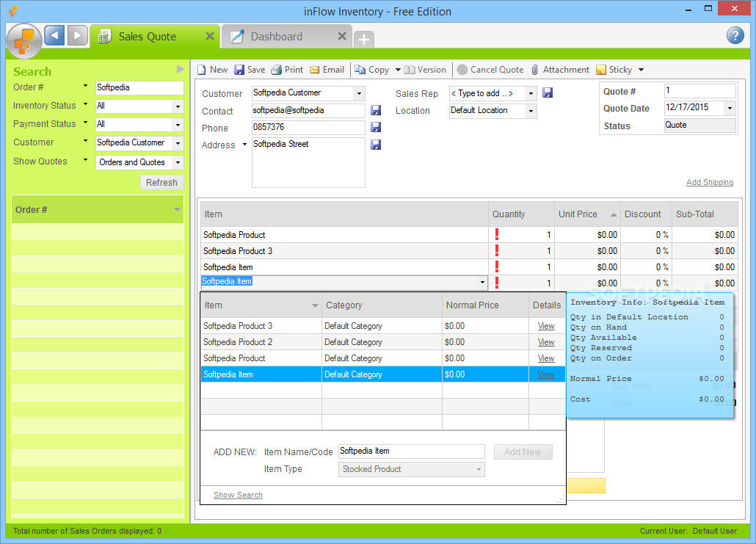Copy the quote via toolbar
Screen dimensions: 756x544
371,70
